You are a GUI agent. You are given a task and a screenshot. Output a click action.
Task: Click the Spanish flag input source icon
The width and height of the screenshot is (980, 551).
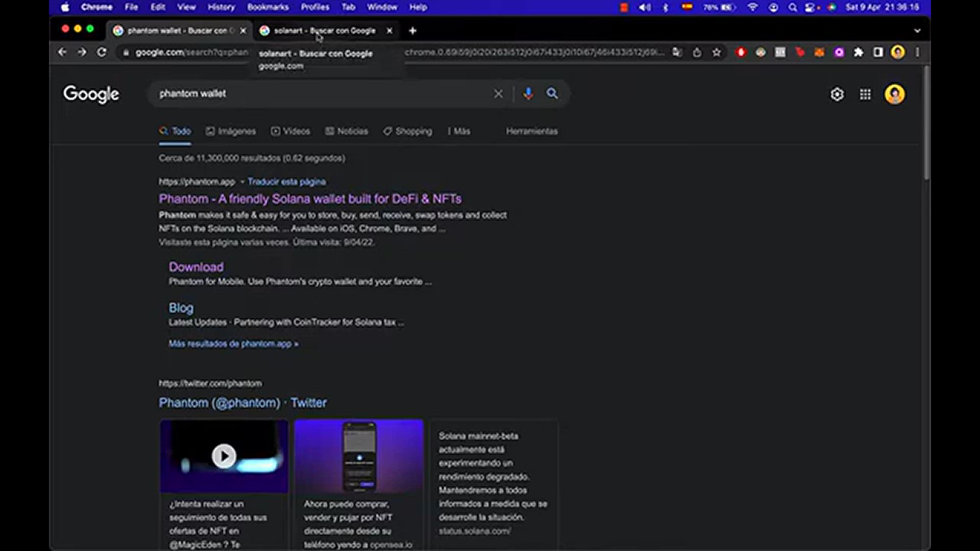[x=687, y=7]
